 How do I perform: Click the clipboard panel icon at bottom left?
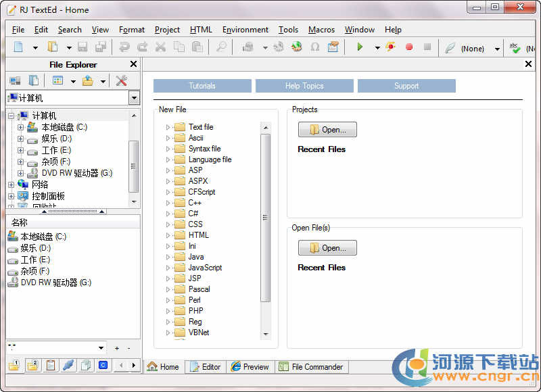pyautogui.click(x=50, y=366)
